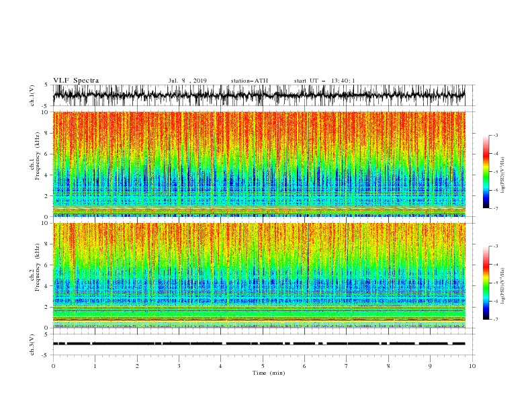This screenshot has height=411, width=532.
Task: Click the "station=ATH" label
Action: pyautogui.click(x=249, y=81)
